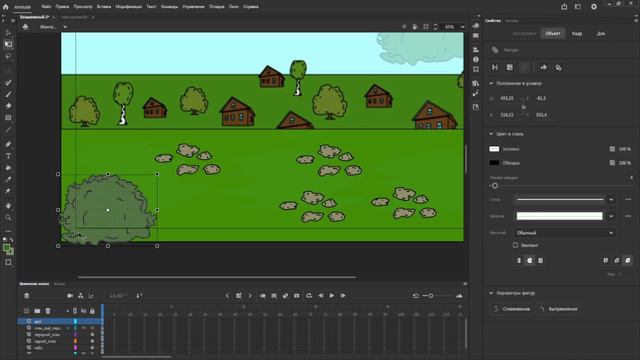This screenshot has height=360, width=640.
Task: Select the Selection arrow tool
Action: click(8, 33)
